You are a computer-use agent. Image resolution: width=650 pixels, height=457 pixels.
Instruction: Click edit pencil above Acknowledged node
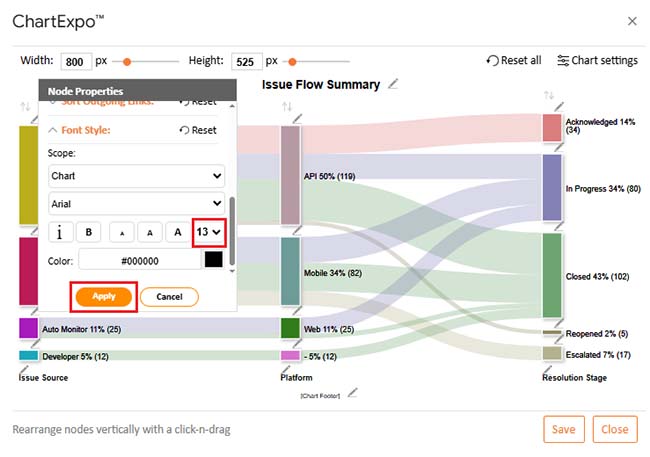[x=559, y=106]
